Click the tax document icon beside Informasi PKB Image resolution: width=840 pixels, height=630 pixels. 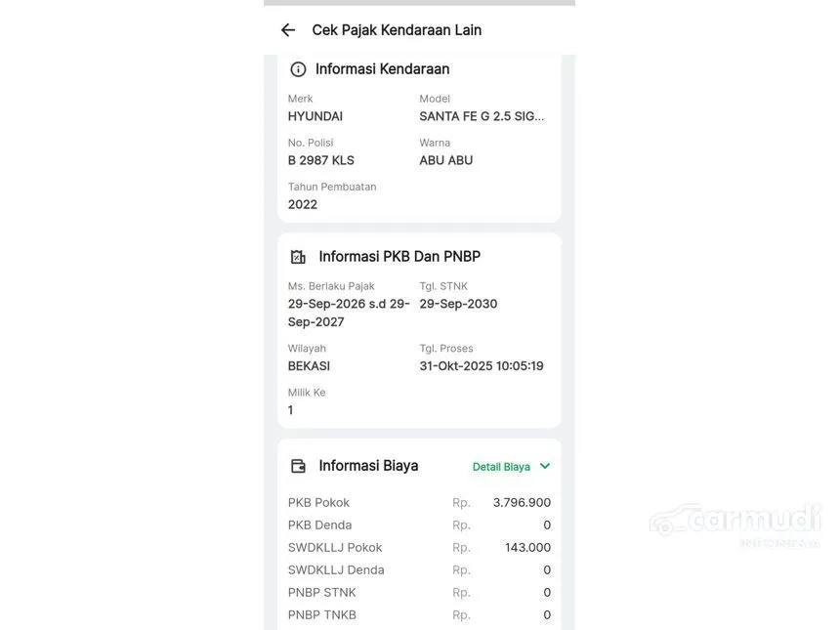pyautogui.click(x=298, y=257)
